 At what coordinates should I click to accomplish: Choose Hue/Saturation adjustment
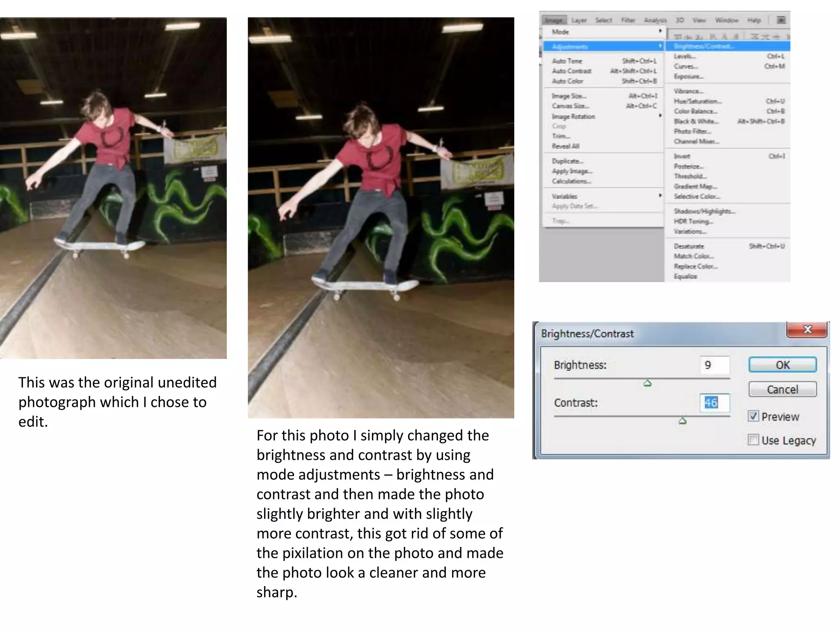click(x=697, y=101)
